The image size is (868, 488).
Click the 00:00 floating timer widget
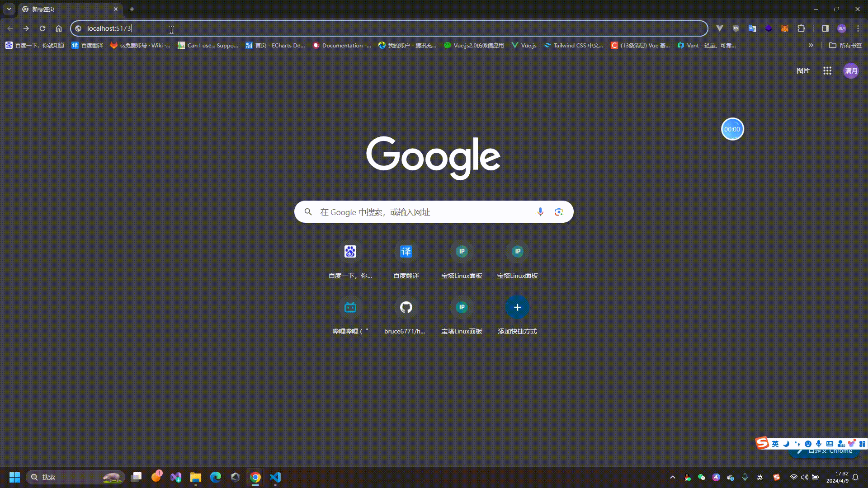(x=732, y=129)
